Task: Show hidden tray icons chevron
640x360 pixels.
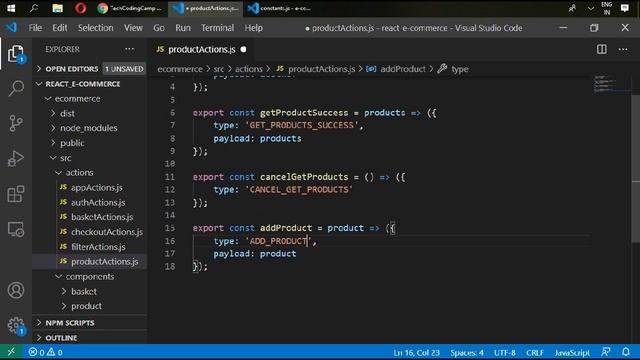Action: pyautogui.click(x=590, y=8)
